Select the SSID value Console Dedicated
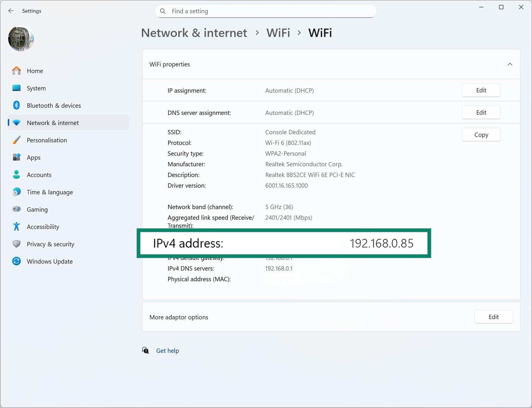The height and width of the screenshot is (408, 532). (x=290, y=132)
